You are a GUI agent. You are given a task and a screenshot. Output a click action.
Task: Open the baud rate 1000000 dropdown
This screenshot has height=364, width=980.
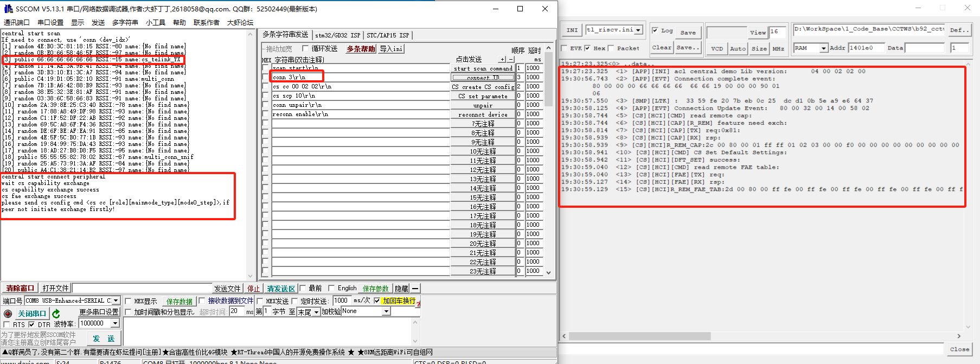pos(115,323)
